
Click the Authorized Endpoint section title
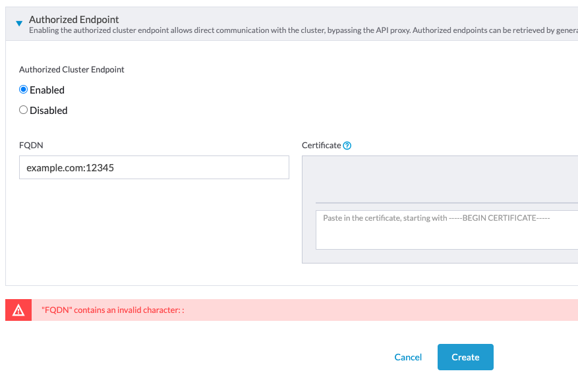pyautogui.click(x=73, y=19)
